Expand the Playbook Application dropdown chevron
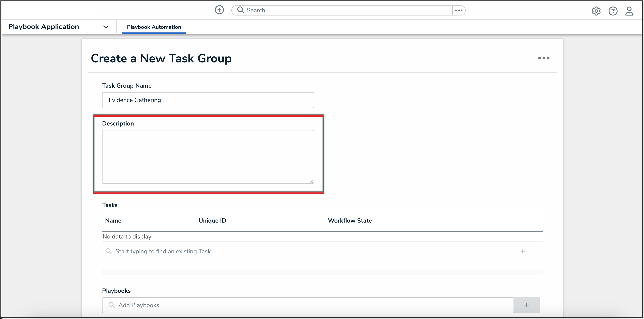 [106, 27]
